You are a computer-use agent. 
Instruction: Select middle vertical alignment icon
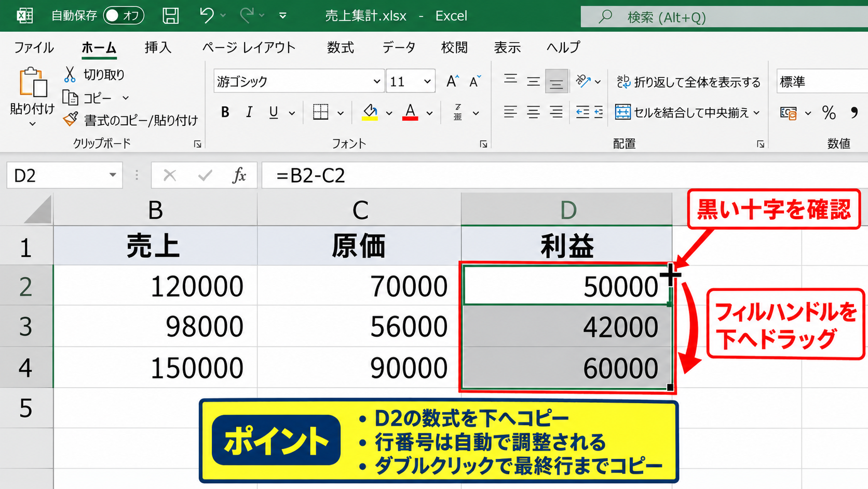[533, 82]
